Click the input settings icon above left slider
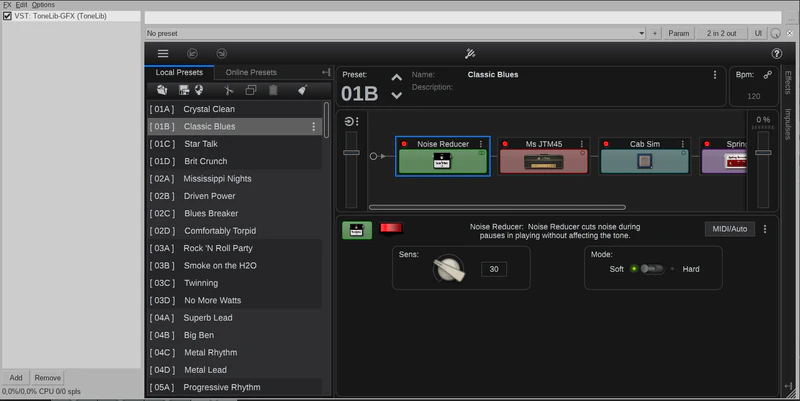 tap(351, 121)
